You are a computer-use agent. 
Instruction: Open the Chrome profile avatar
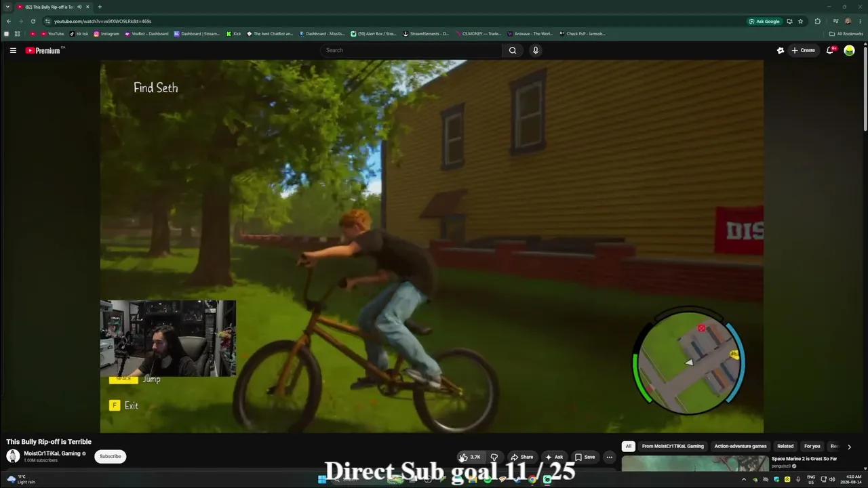[848, 21]
